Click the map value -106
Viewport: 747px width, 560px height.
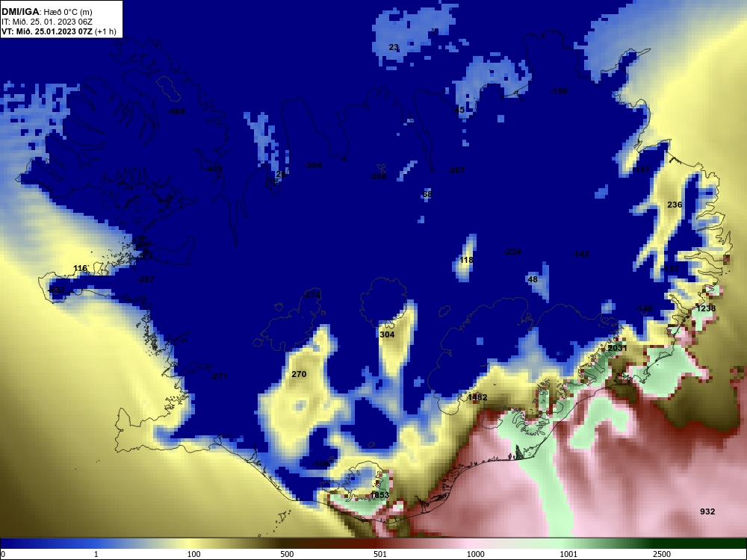(320, 464)
